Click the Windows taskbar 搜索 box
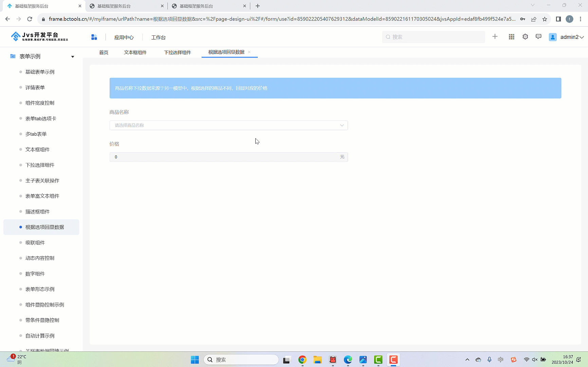Image resolution: width=588 pixels, height=367 pixels. pos(241,360)
